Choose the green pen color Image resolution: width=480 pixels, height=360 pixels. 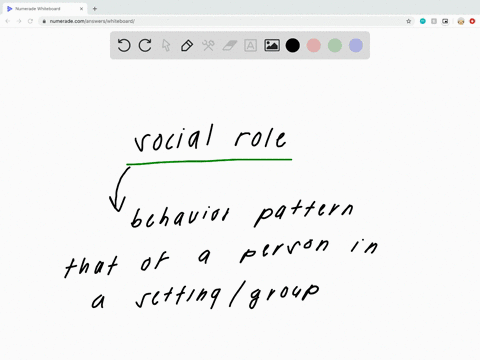[335, 45]
